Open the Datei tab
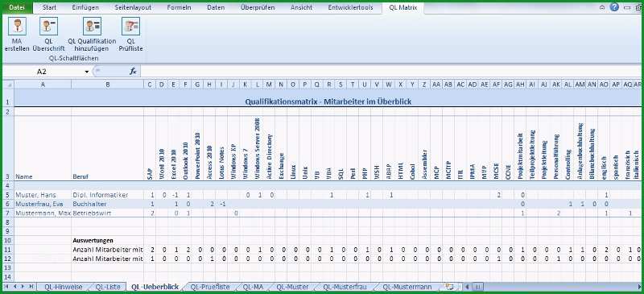The height and width of the screenshot is (294, 644). (x=17, y=7)
